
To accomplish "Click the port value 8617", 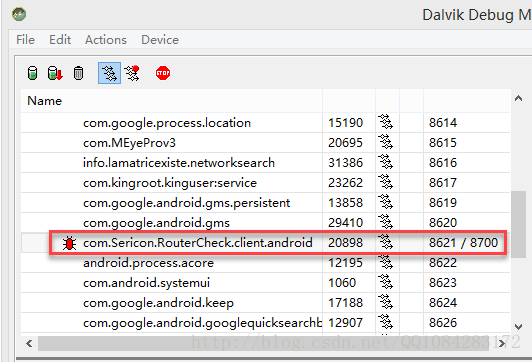I will click(x=443, y=183).
